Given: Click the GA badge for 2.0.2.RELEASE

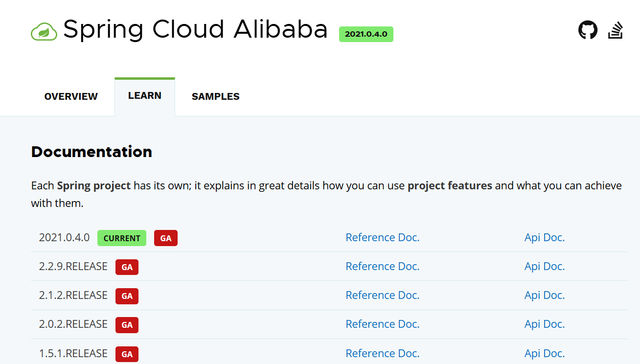Looking at the screenshot, I should 127,325.
